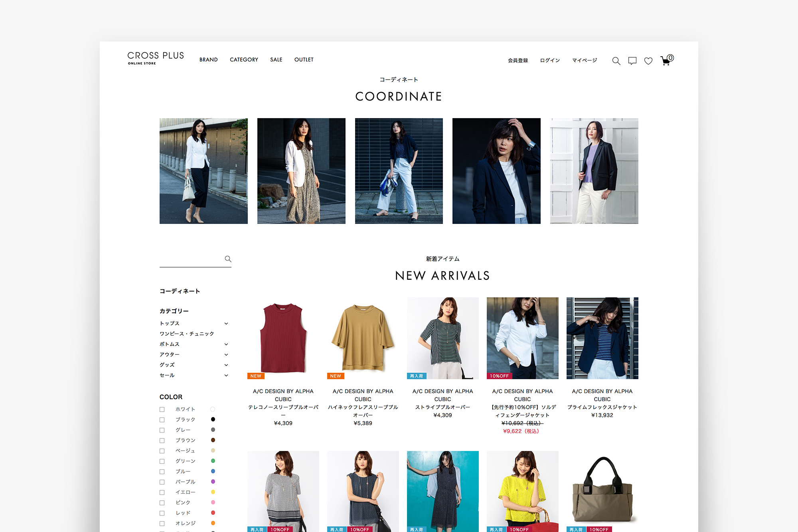Expand the トップス tops category
The height and width of the screenshot is (532, 798).
pyautogui.click(x=227, y=324)
